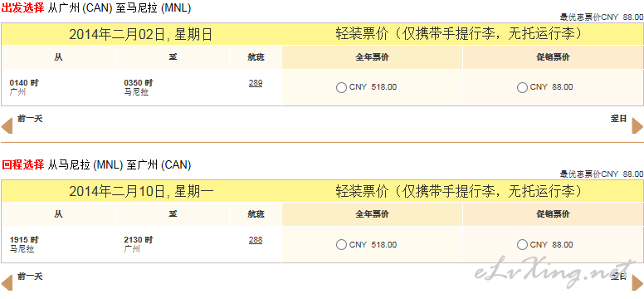Select CNY 518.00 全年票价 for departure flight 289

click(341, 87)
